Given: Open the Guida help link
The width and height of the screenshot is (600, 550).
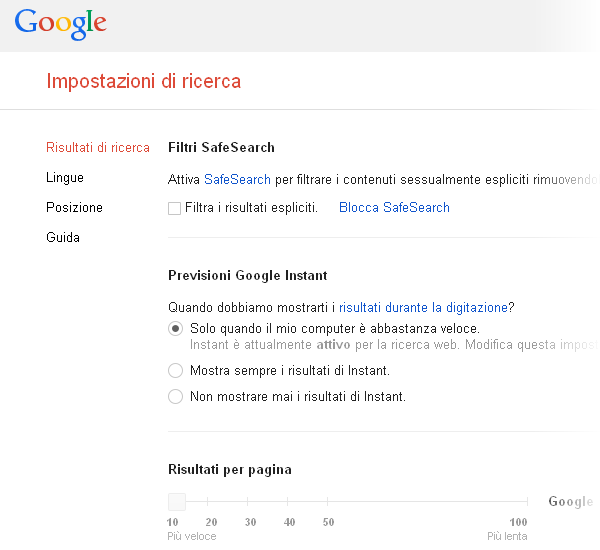Looking at the screenshot, I should click(63, 238).
